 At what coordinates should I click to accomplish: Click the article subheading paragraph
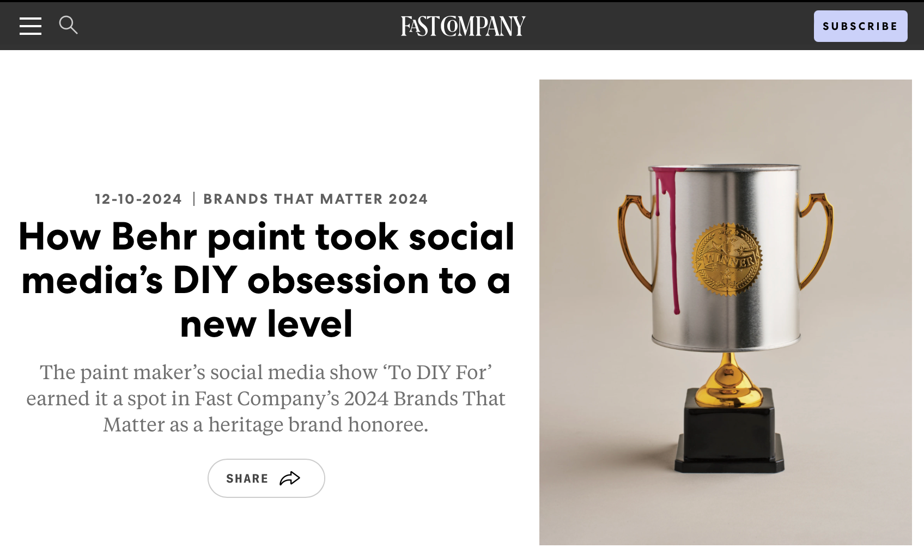(266, 398)
